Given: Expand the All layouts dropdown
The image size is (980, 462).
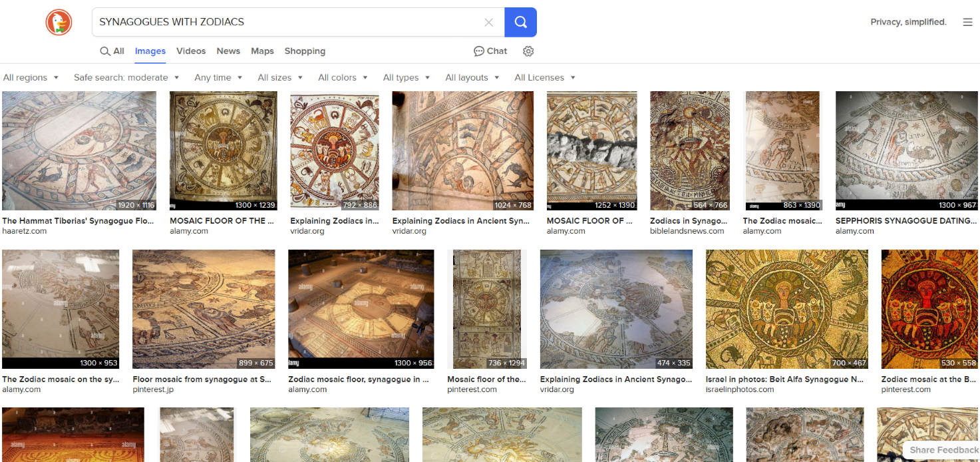Looking at the screenshot, I should (472, 78).
